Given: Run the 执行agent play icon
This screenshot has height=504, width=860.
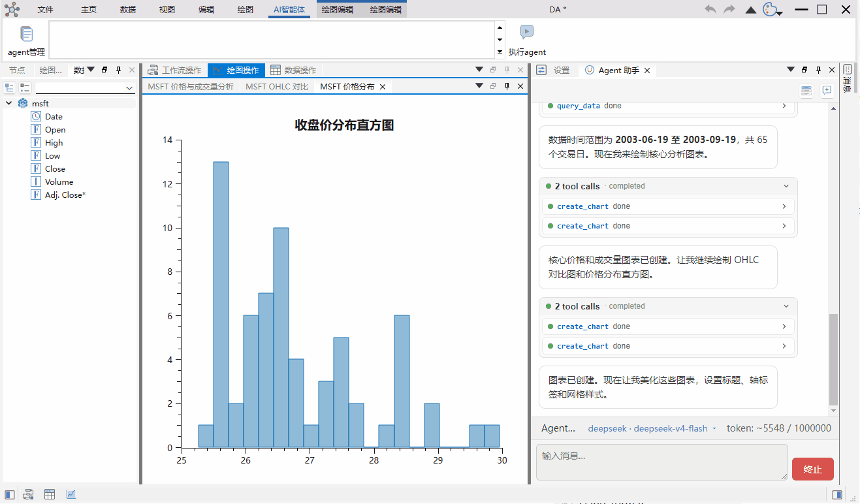Looking at the screenshot, I should pyautogui.click(x=527, y=32).
